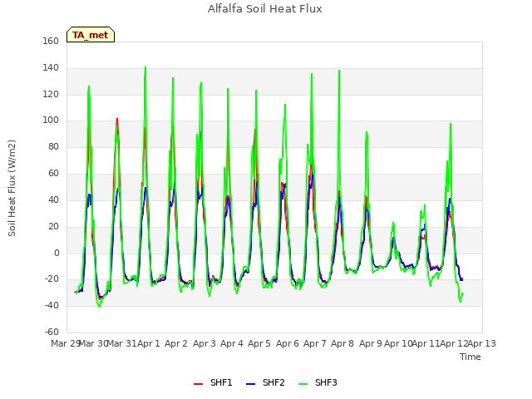Click the -60 y-axis tick label

point(52,332)
